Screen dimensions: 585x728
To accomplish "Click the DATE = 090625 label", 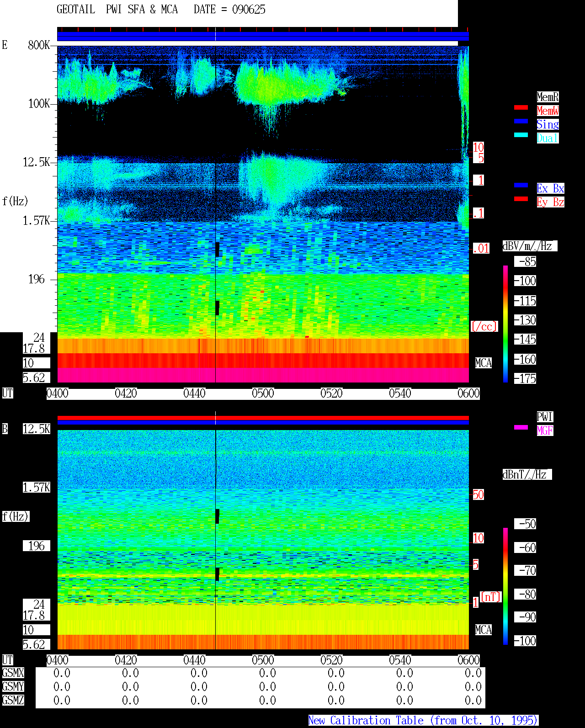I will (x=229, y=10).
